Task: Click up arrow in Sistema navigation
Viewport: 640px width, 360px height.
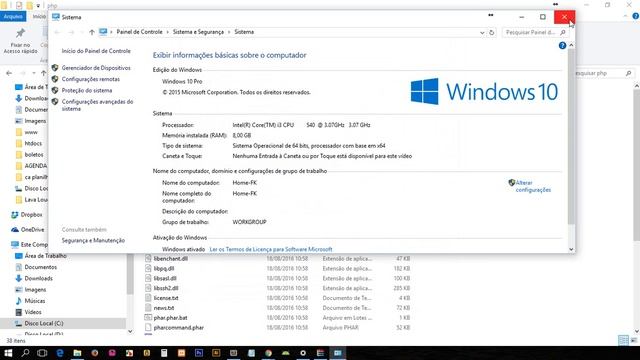Action: [x=92, y=32]
